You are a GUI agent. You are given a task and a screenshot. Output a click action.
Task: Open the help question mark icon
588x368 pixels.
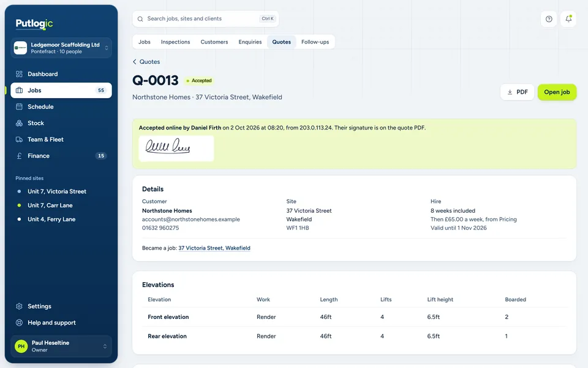coord(549,19)
